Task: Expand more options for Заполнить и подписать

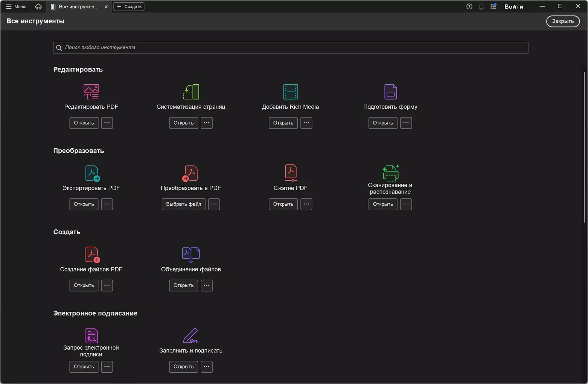Action: pos(207,367)
